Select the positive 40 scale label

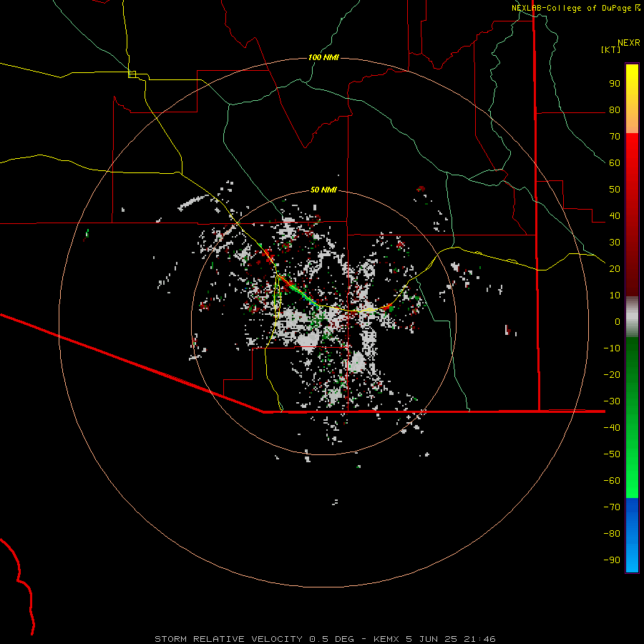tap(615, 215)
